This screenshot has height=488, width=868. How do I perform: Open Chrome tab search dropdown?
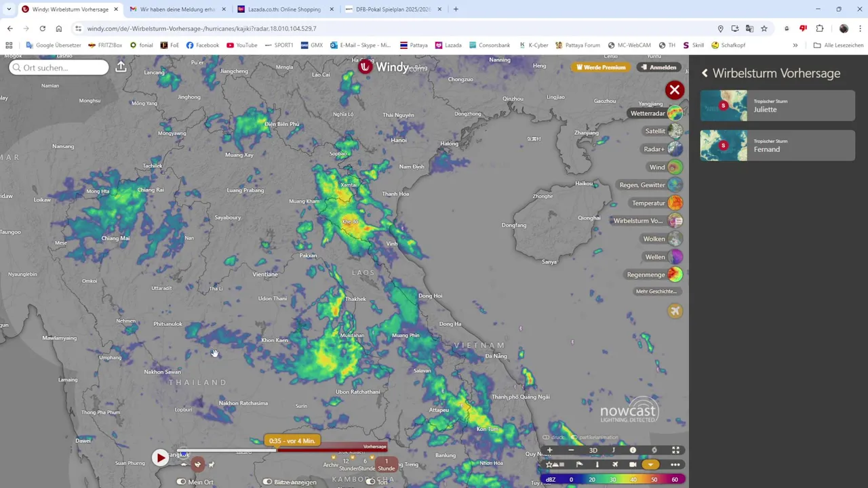coord(9,9)
